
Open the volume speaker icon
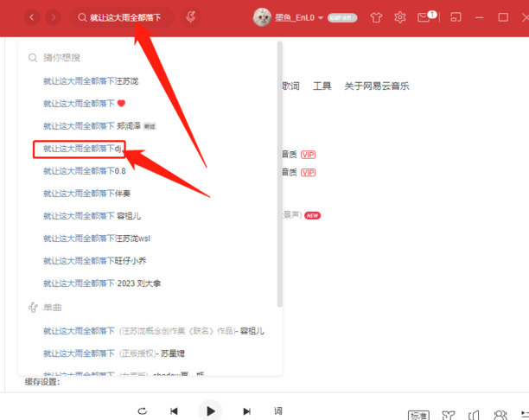474,415
